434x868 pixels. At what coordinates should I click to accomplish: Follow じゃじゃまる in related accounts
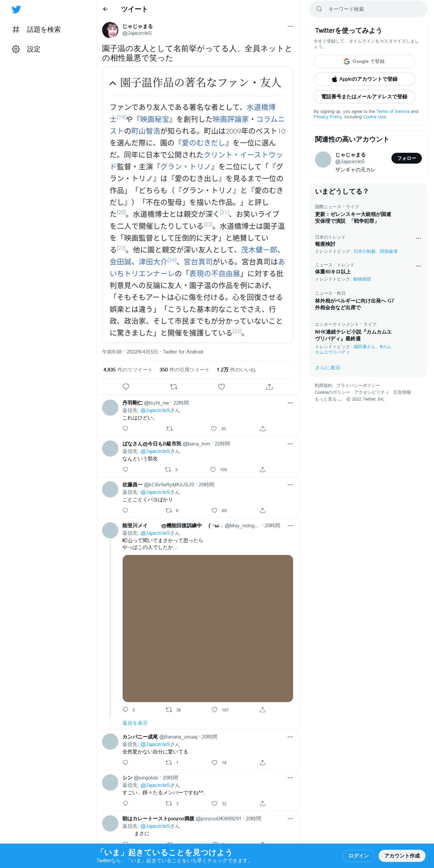pyautogui.click(x=407, y=158)
